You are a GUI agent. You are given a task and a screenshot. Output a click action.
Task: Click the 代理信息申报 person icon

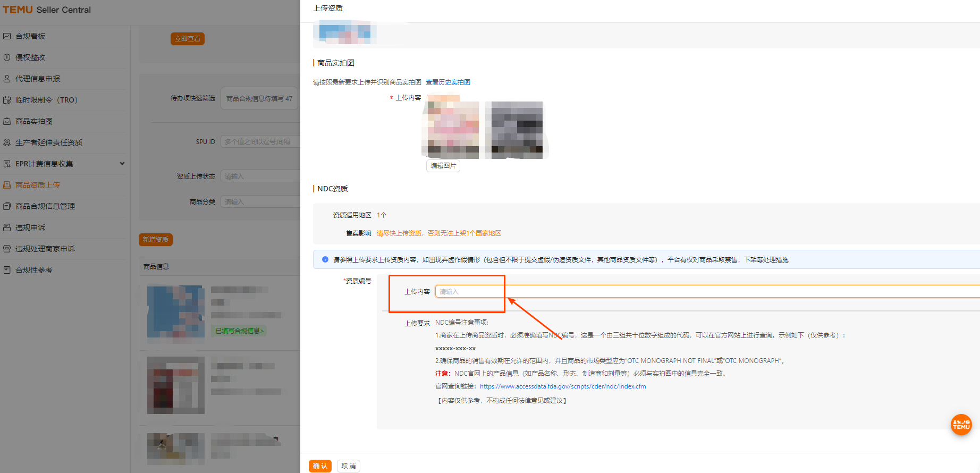(7, 79)
